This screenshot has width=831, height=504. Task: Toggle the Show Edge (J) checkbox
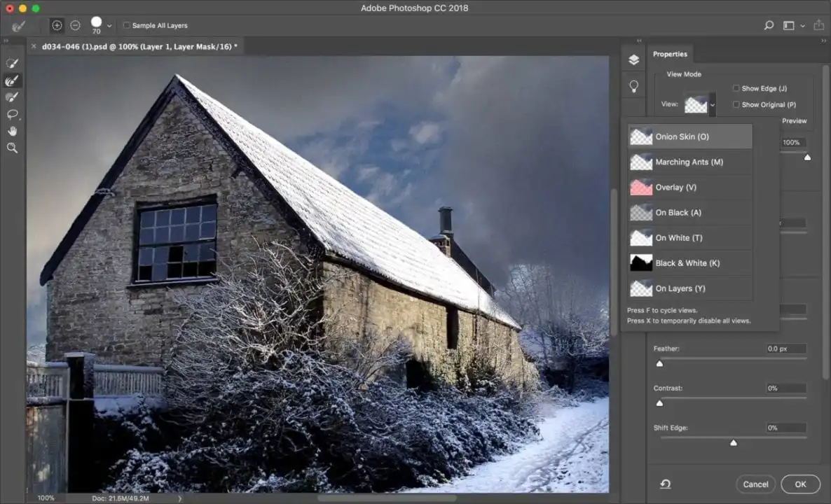pyautogui.click(x=736, y=88)
